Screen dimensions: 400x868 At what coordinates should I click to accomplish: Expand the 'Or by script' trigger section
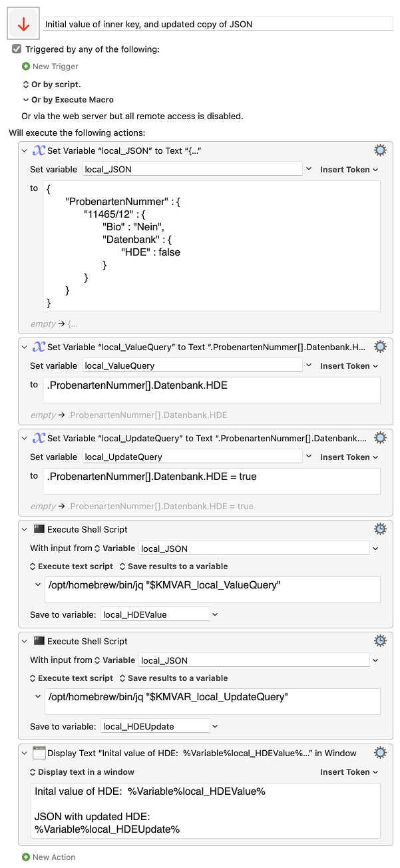25,85
